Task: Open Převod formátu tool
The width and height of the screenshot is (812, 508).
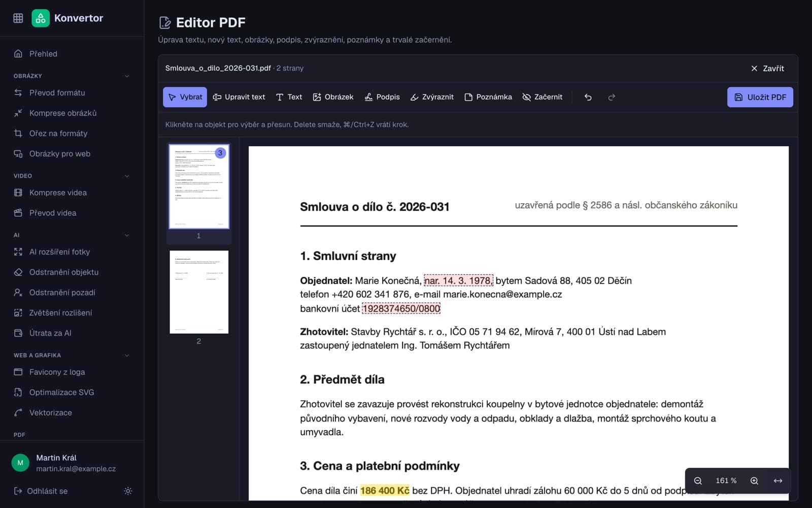Action: 72,93
